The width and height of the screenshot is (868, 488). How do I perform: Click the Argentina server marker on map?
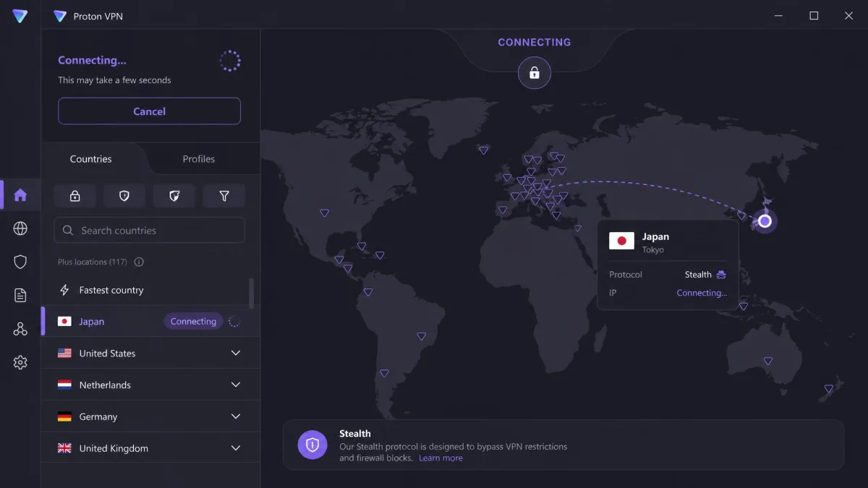pyautogui.click(x=384, y=374)
